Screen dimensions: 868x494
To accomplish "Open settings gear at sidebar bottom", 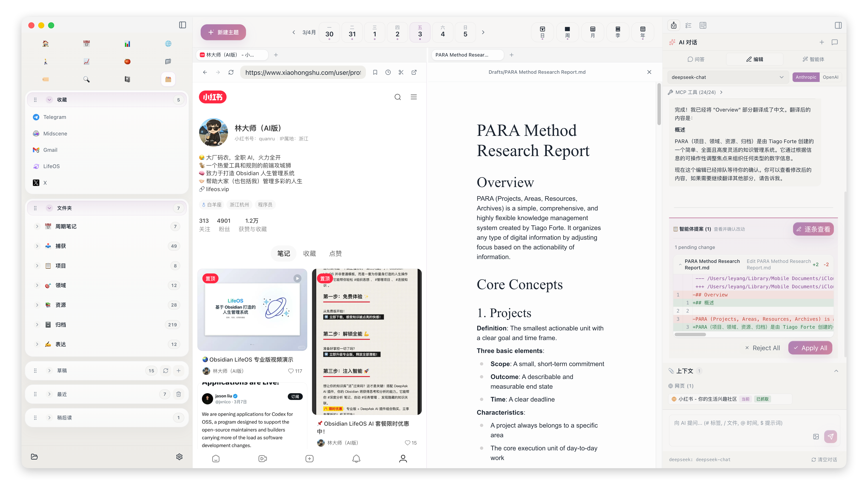I will [x=179, y=457].
